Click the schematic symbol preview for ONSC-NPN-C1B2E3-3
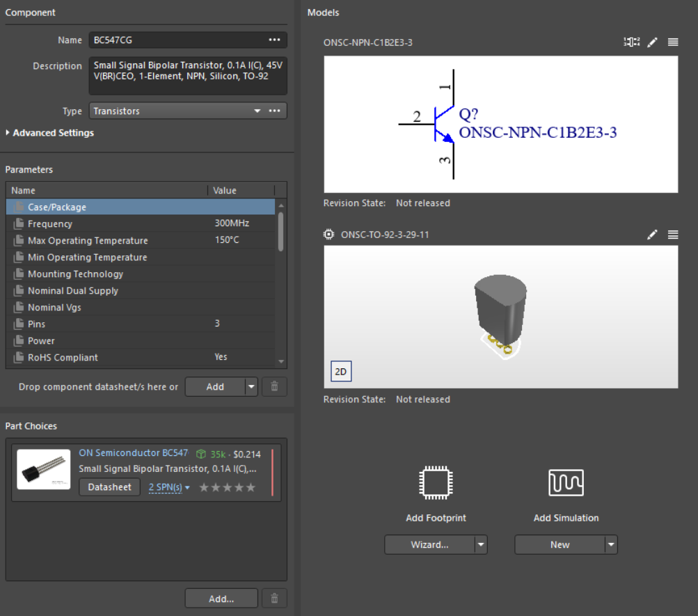 click(501, 124)
